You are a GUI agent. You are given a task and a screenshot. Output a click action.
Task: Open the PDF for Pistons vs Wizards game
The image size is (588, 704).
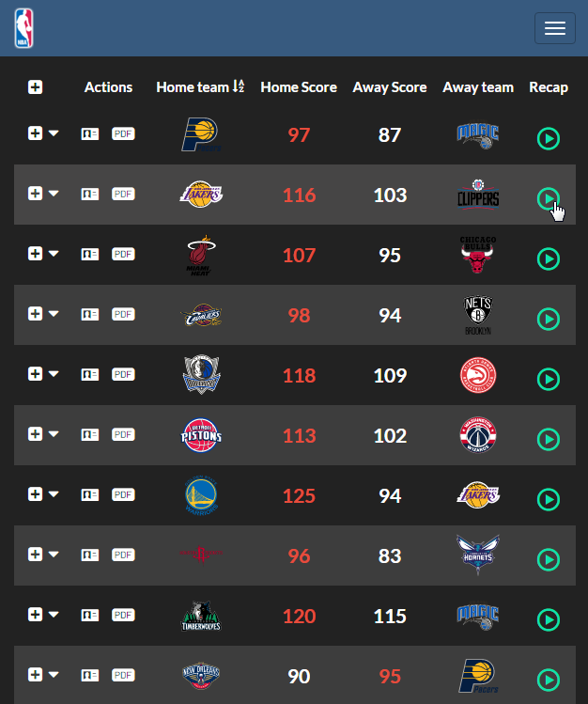tap(123, 434)
